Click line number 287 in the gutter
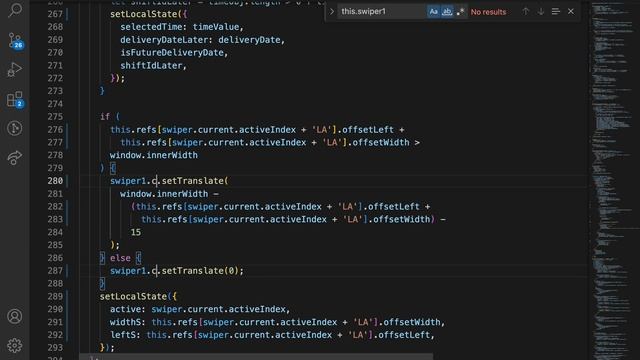Viewport: 640px width, 360px height. click(55, 271)
